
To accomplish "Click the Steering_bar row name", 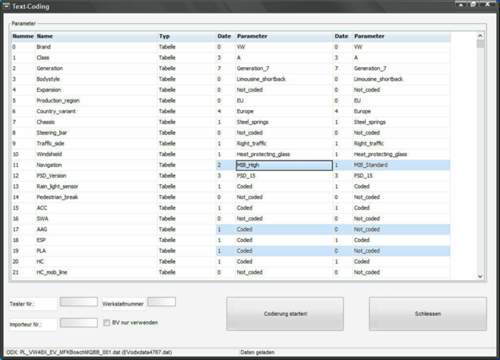I will tap(52, 133).
